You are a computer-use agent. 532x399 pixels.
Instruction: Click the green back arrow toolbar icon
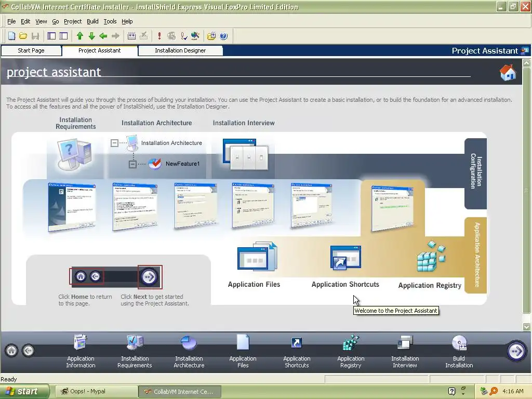[103, 36]
